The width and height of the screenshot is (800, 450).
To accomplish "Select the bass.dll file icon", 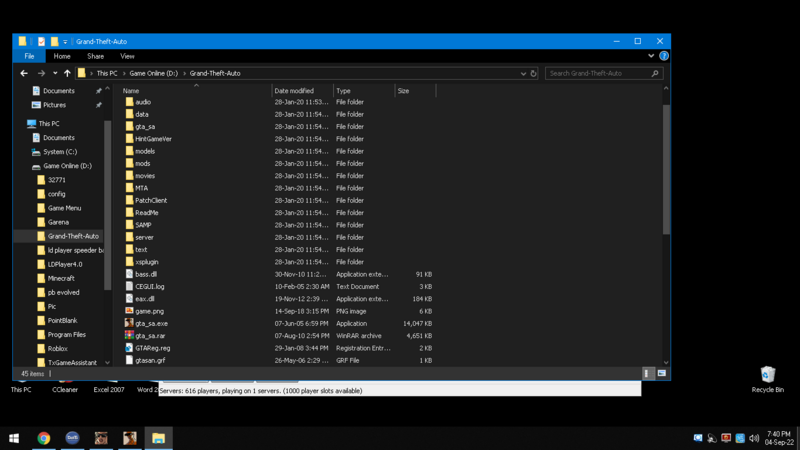I will 130,274.
